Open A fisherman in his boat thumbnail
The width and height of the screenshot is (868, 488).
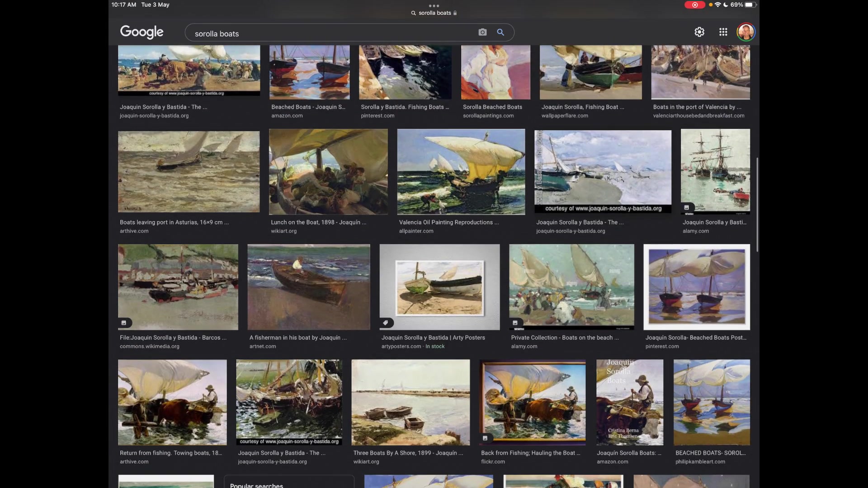pyautogui.click(x=309, y=287)
